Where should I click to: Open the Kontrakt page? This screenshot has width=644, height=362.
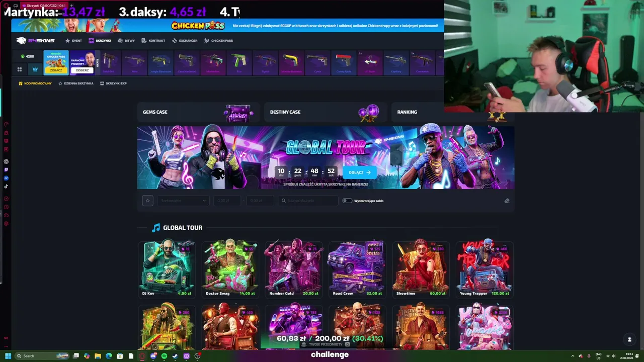(153, 41)
